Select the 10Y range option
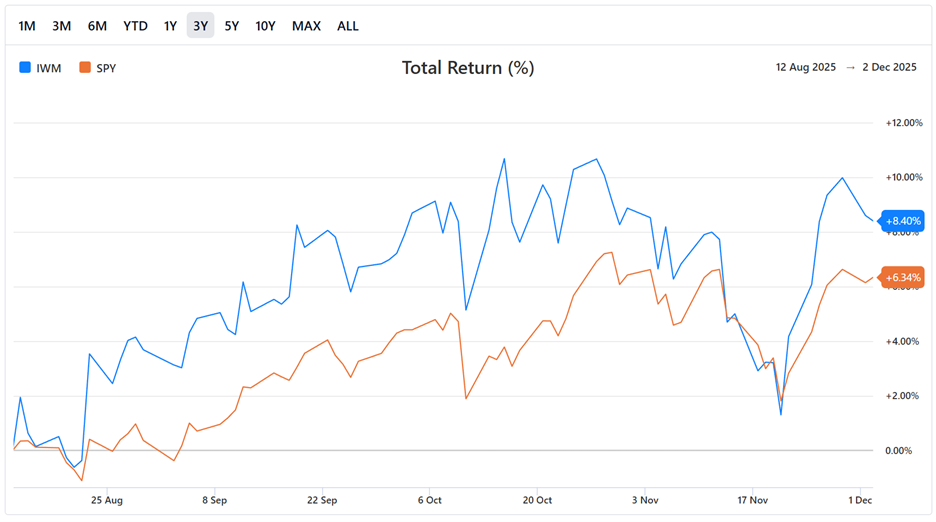The image size is (936, 522). pyautogui.click(x=265, y=26)
